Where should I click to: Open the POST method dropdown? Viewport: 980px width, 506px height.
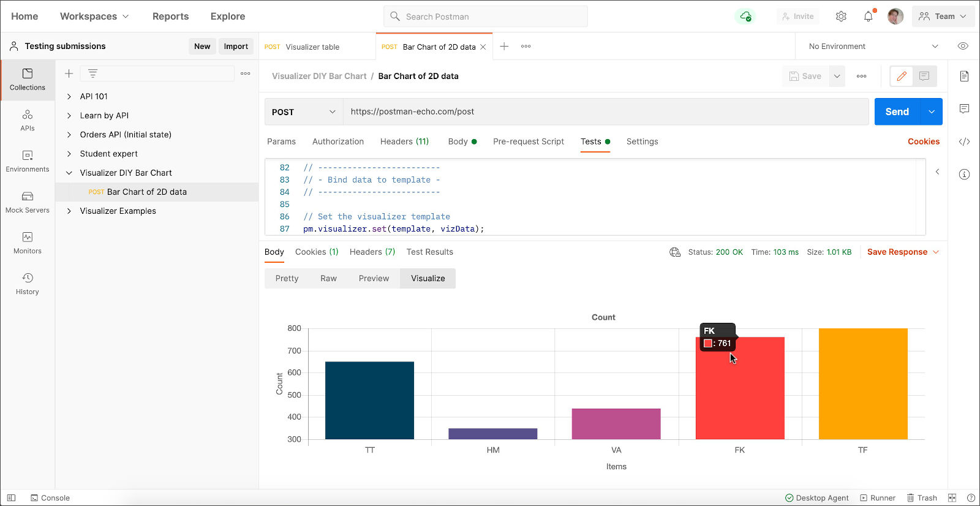304,111
